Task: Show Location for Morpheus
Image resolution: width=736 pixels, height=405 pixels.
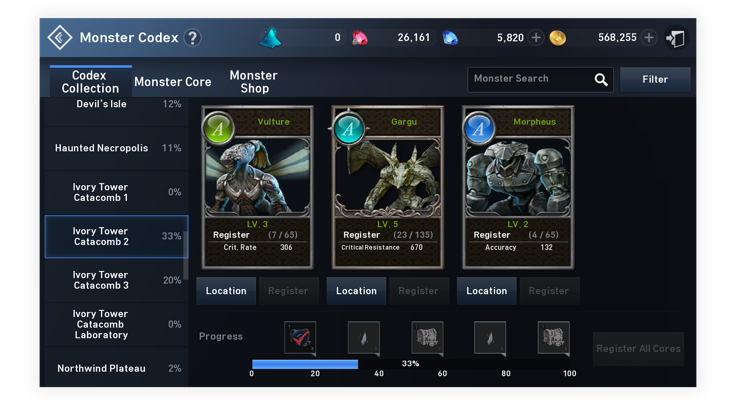Action: 486,291
